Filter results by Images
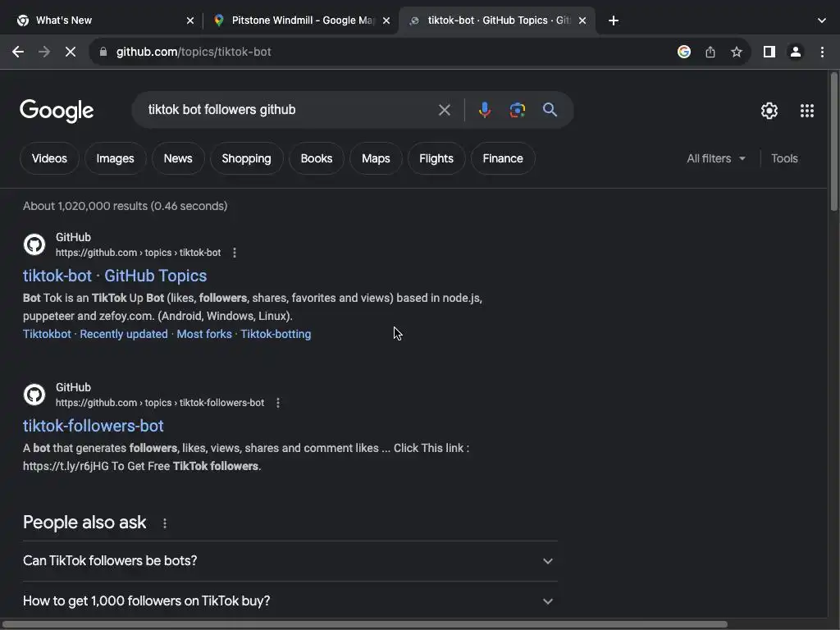Screen dimensions: 840x630 115,158
